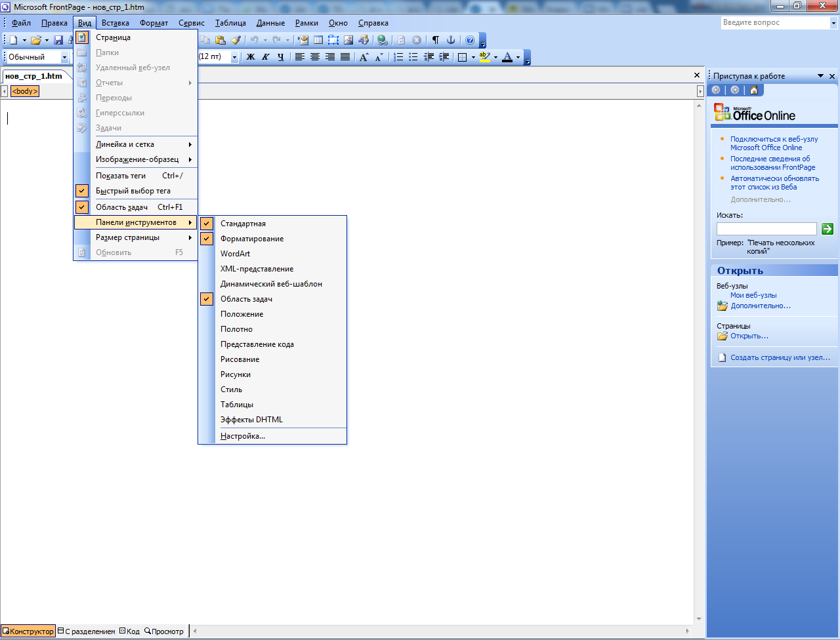
Task: Click the Save diskette icon
Action: 58,40
